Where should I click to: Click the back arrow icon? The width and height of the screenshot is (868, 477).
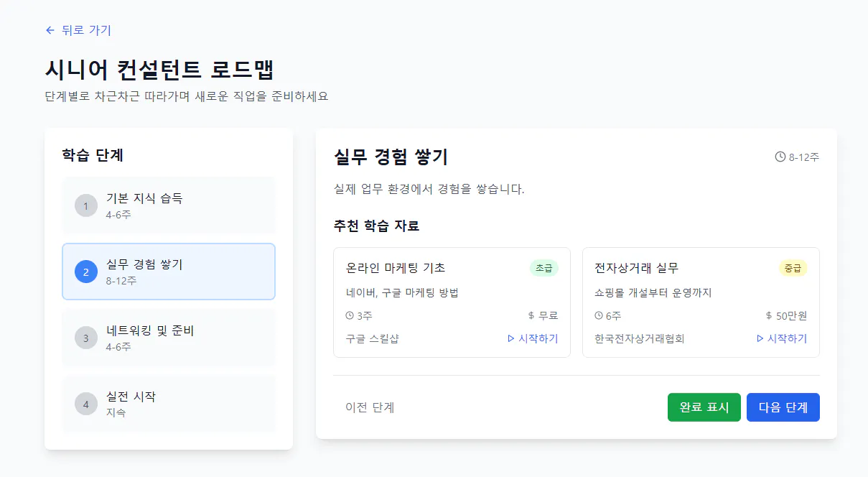50,30
